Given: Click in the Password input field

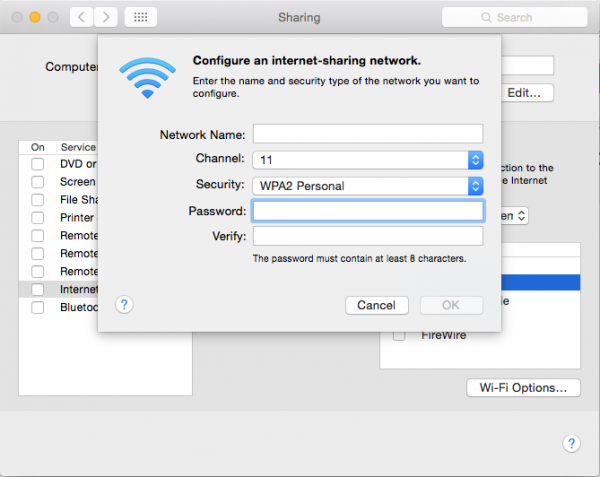Looking at the screenshot, I should point(367,211).
